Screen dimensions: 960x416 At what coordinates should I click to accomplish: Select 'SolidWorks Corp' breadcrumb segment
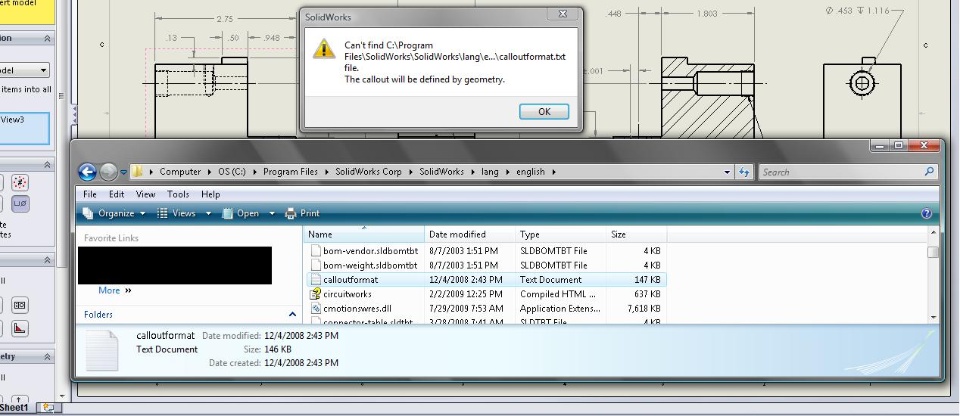click(x=368, y=172)
